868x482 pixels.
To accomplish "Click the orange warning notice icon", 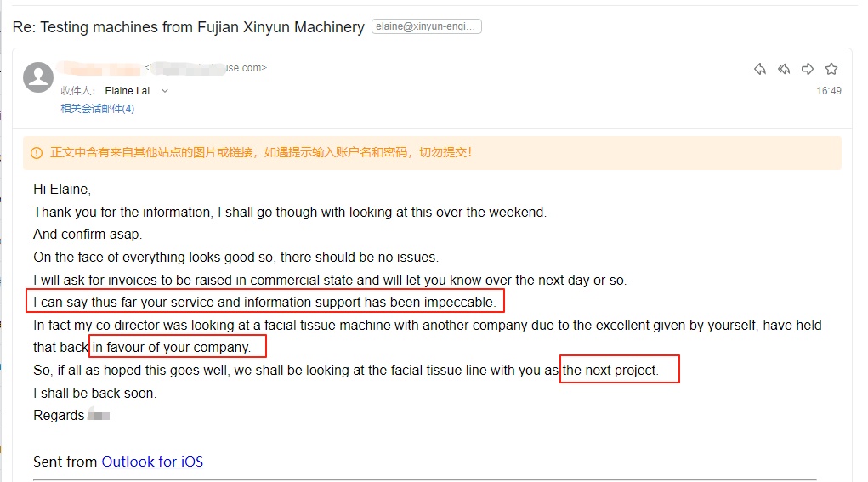I will click(x=37, y=153).
